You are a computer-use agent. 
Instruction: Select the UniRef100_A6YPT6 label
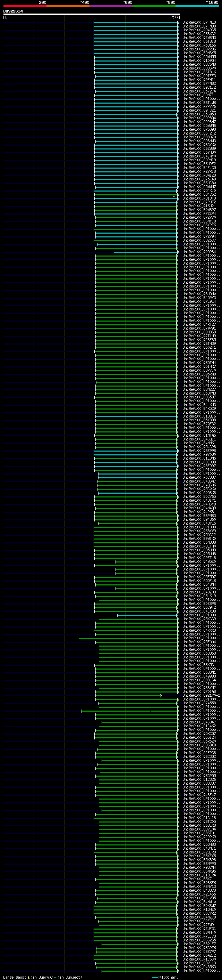point(199,225)
